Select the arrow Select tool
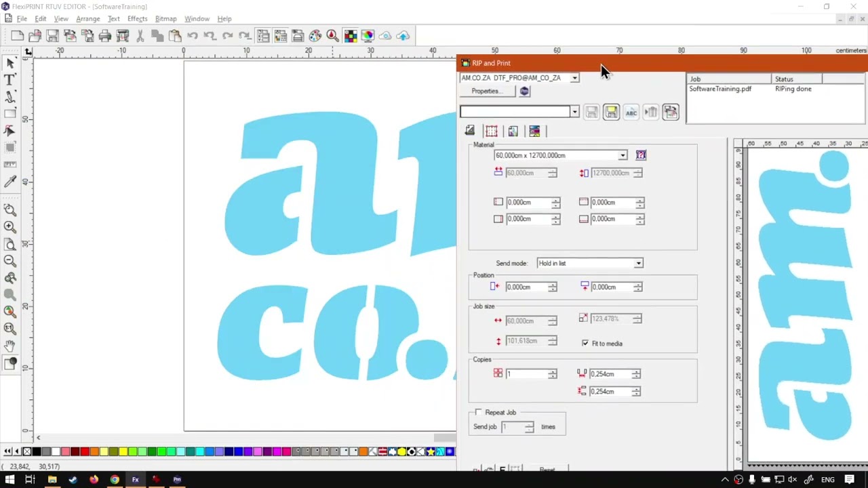 point(10,63)
